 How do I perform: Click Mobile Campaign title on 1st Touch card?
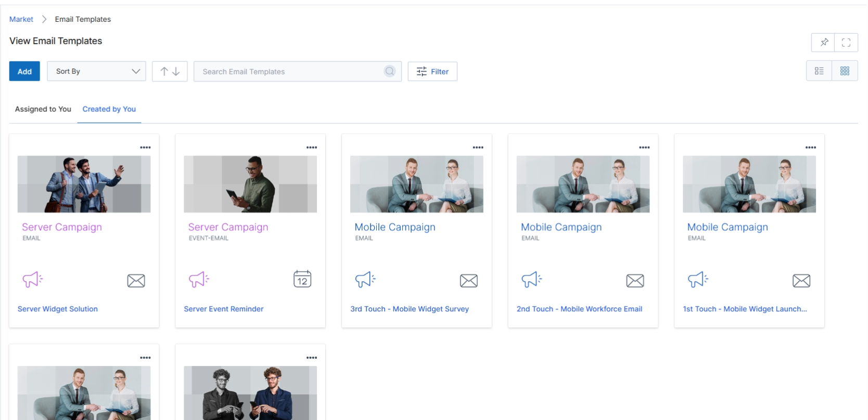(727, 227)
